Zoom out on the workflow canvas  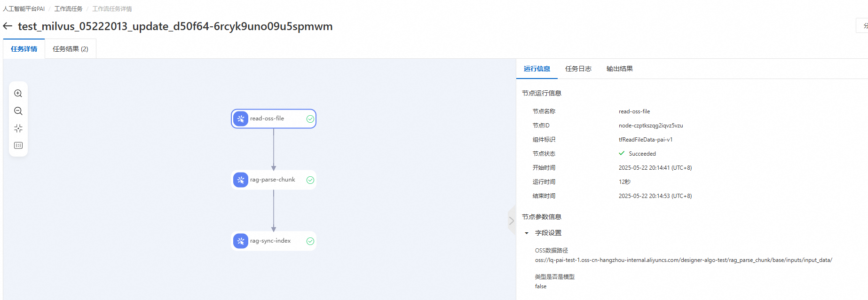pyautogui.click(x=18, y=111)
